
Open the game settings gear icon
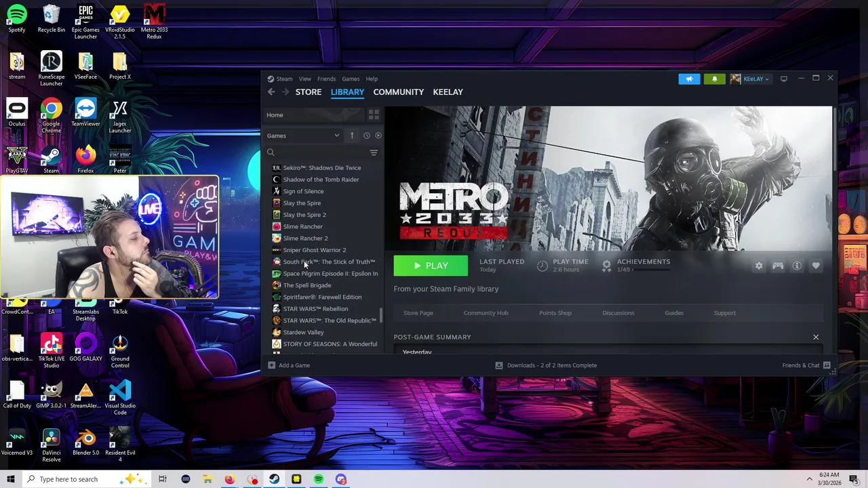coord(759,266)
